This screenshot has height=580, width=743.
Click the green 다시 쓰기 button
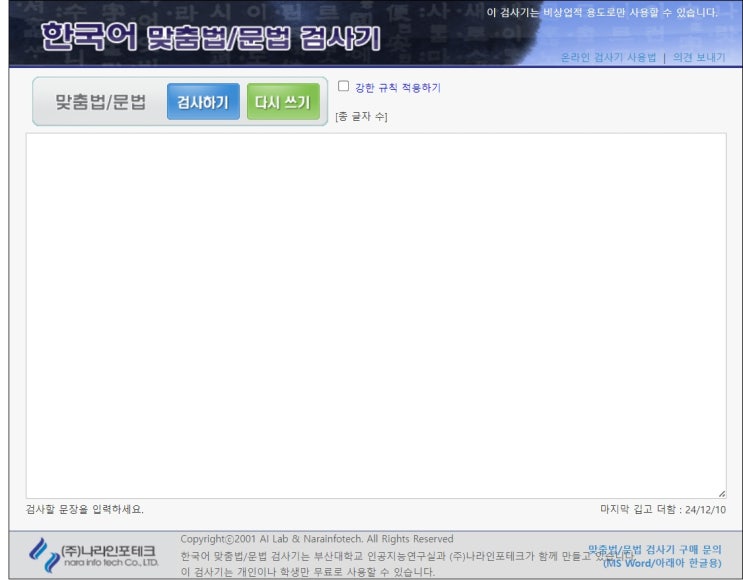283,101
